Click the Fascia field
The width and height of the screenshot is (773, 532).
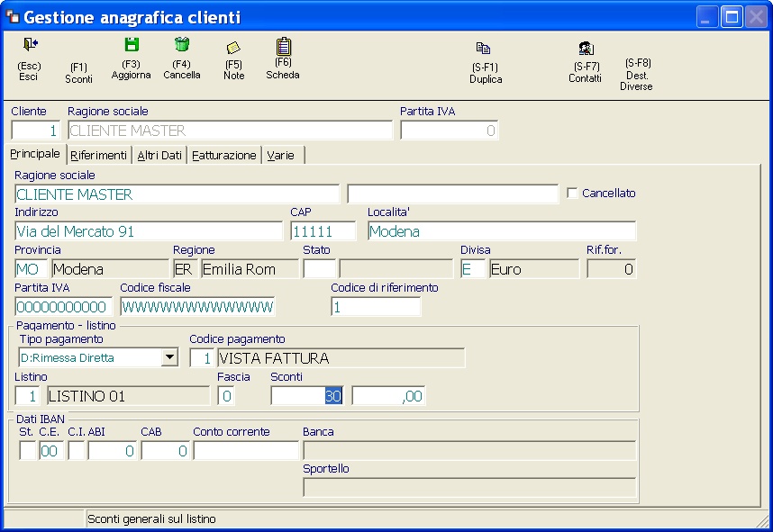[x=226, y=396]
